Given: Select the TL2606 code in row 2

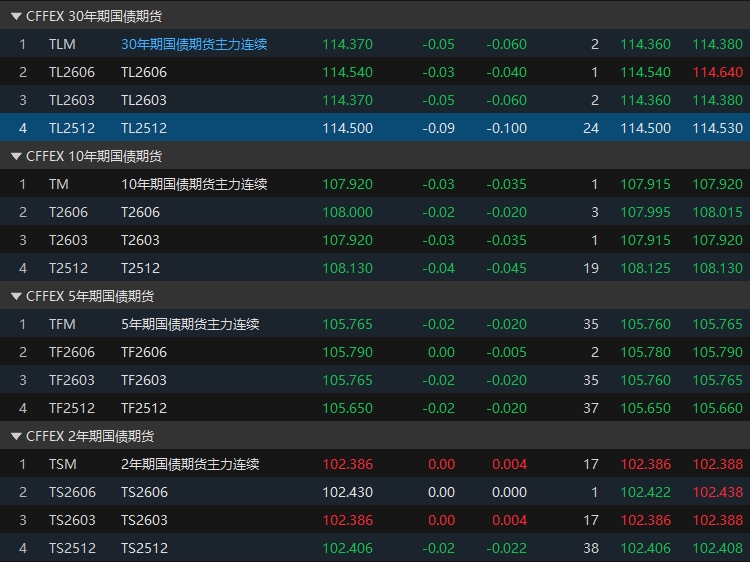Looking at the screenshot, I should [72, 72].
